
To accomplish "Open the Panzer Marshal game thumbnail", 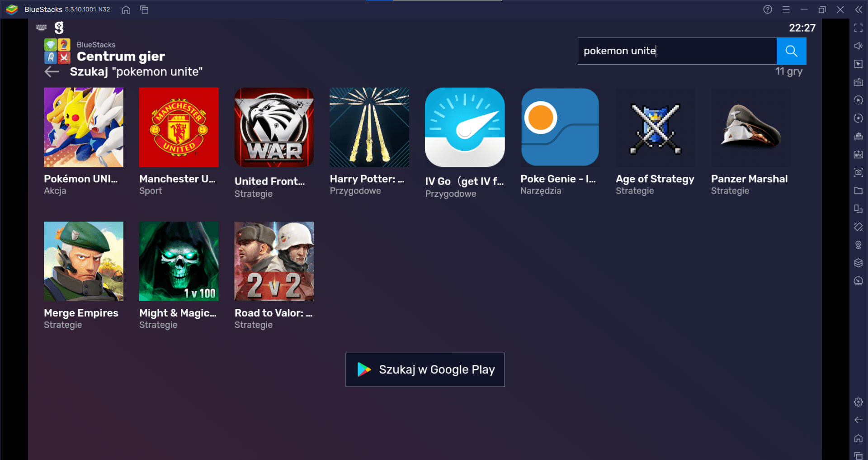I will coord(751,127).
